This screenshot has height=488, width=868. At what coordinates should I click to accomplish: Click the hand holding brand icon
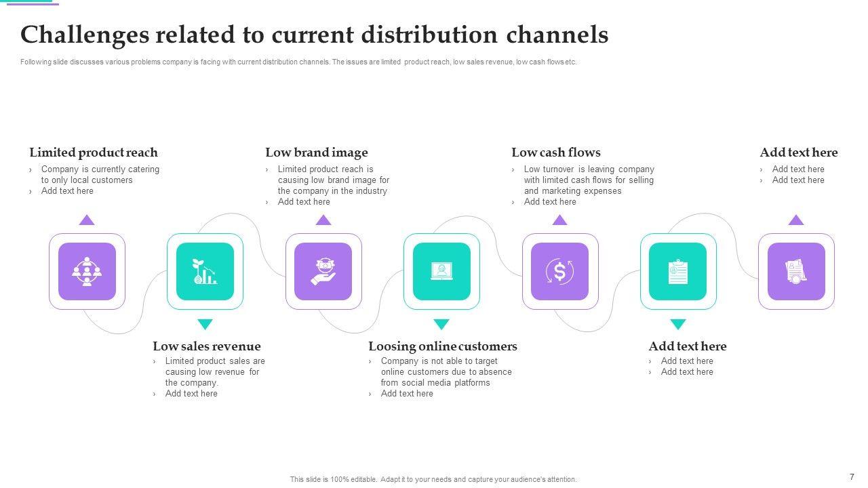coord(323,272)
